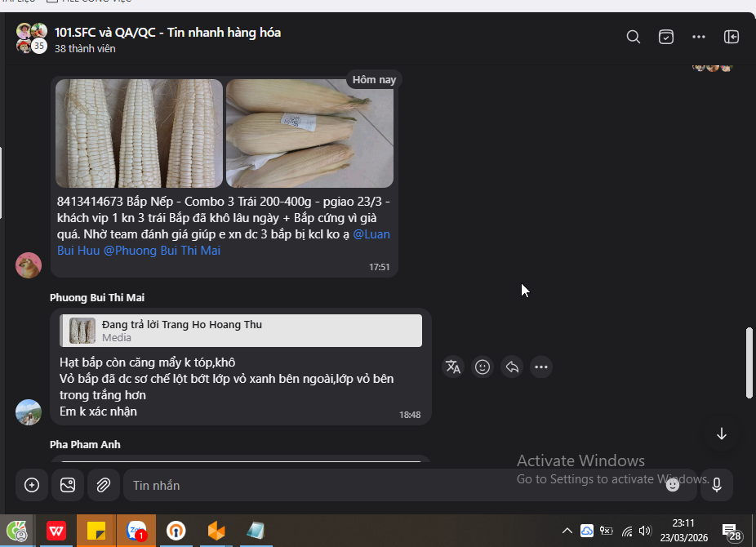
Task: Open the volume speaker tray icon
Action: (645, 531)
